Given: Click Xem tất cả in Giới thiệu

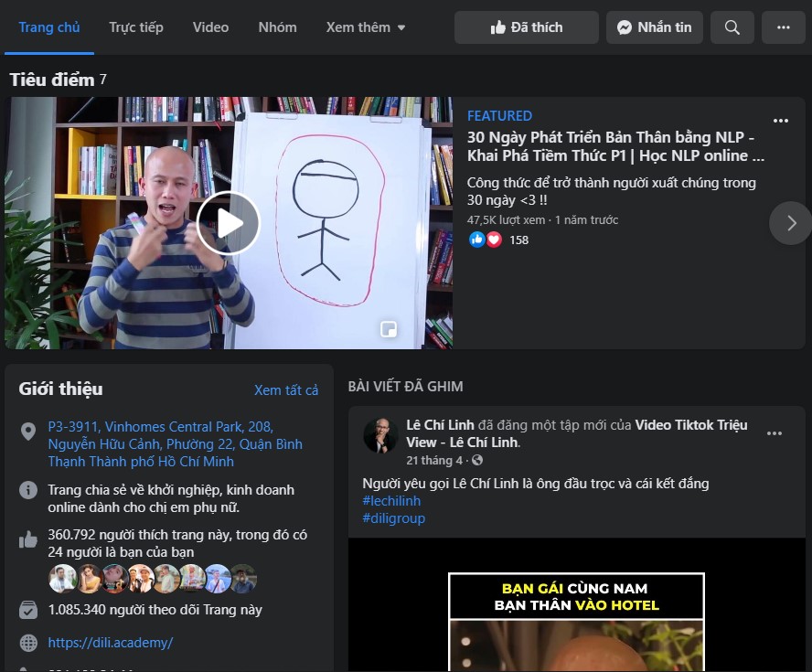Looking at the screenshot, I should (x=286, y=389).
